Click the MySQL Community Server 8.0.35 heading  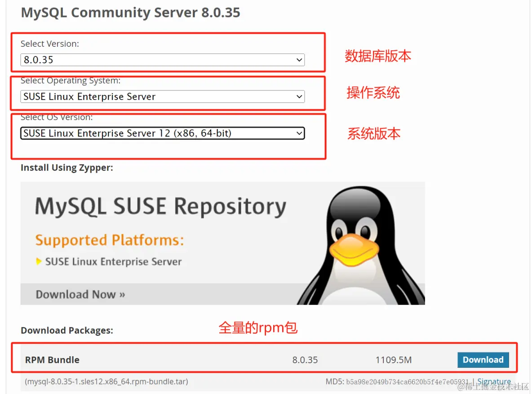[x=131, y=13]
